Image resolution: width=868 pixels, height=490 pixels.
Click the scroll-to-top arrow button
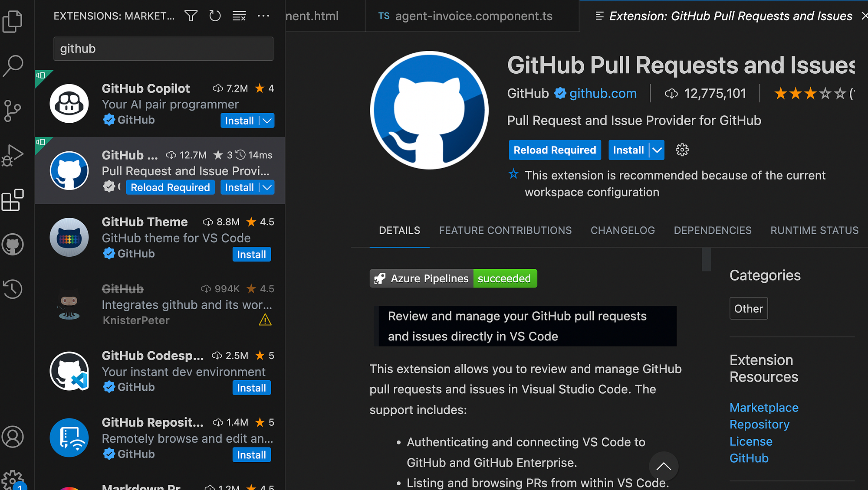(x=663, y=467)
